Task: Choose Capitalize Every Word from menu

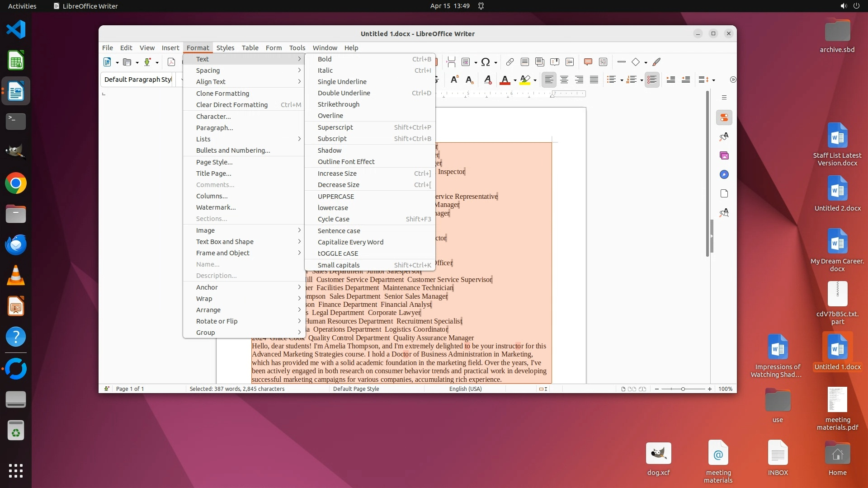Action: click(350, 242)
